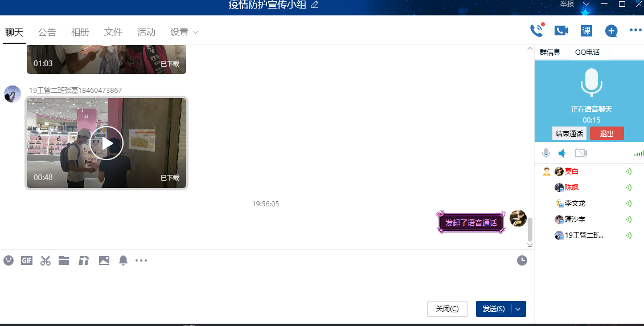Viewport: 644px width, 326px height.
Task: Open the GIF sticker panel
Action: [x=27, y=260]
